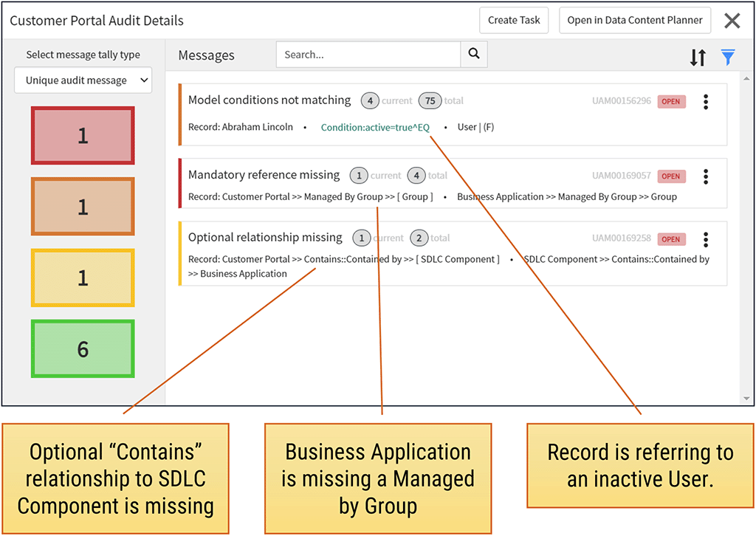This screenshot has width=756, height=536.
Task: Select the Mandatory reference missing title
Action: [x=264, y=175]
